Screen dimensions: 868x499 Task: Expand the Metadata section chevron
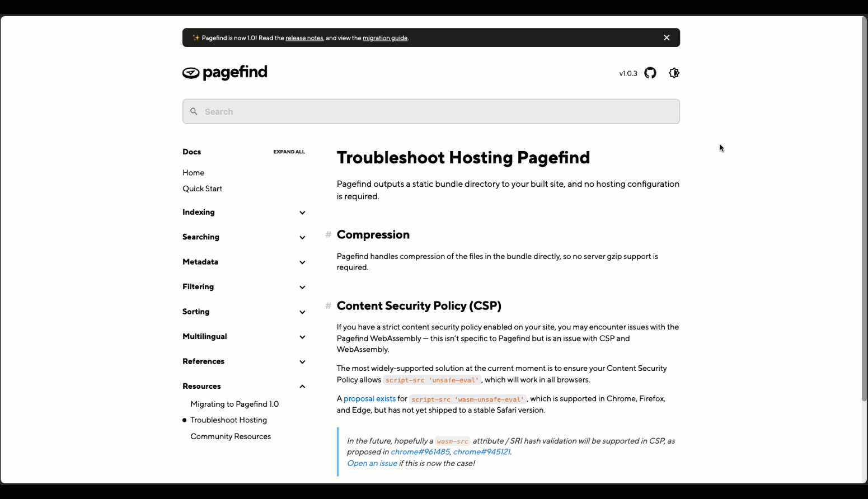tap(302, 262)
